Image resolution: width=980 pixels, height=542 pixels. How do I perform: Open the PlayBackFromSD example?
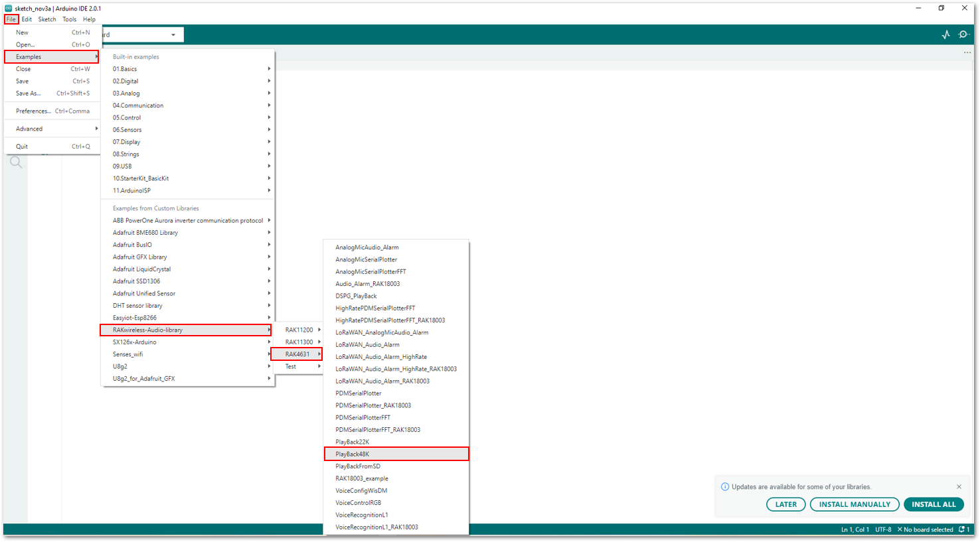pyautogui.click(x=396, y=466)
